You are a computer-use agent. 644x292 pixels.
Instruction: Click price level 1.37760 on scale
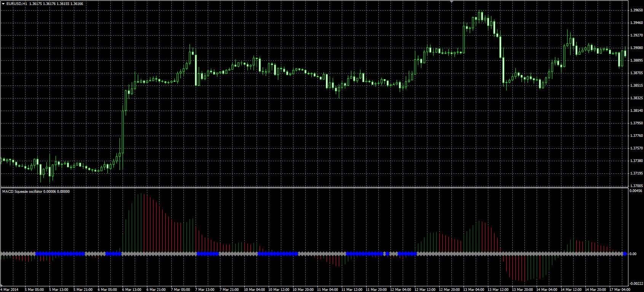click(636, 136)
